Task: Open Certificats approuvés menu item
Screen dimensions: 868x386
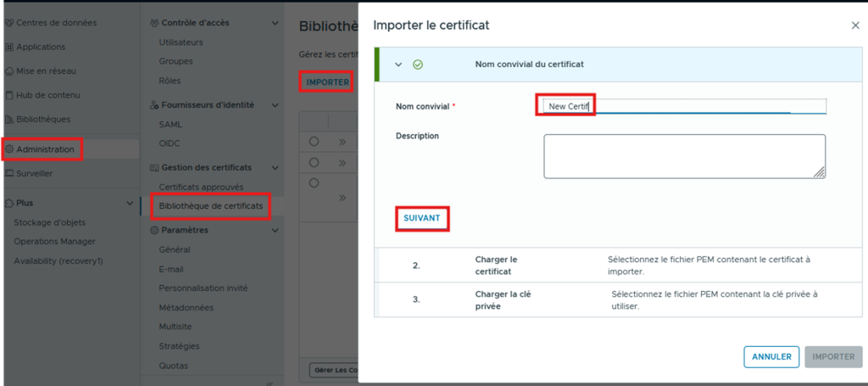Action: [201, 187]
